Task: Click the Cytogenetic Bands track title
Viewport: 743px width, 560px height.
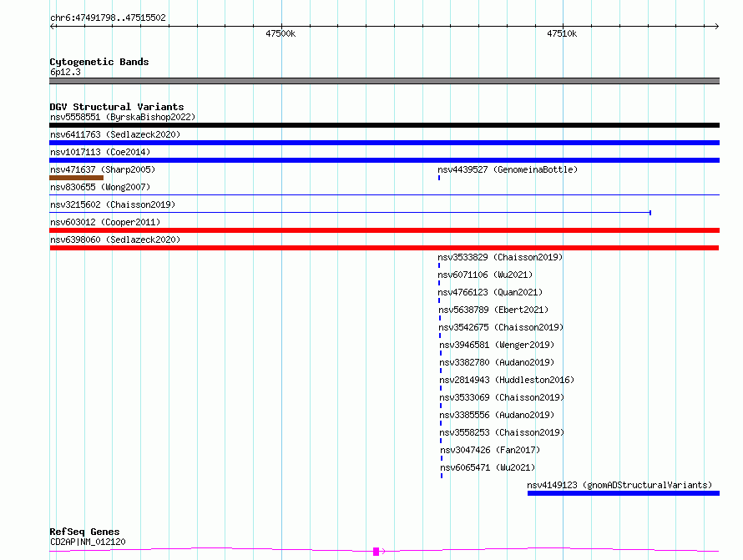Action: (x=99, y=62)
